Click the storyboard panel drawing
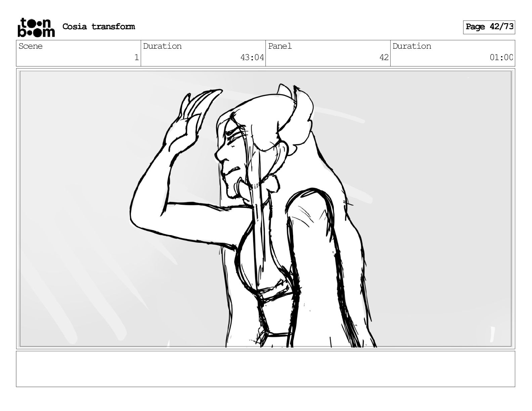This screenshot has height=411, width=532. (266, 209)
